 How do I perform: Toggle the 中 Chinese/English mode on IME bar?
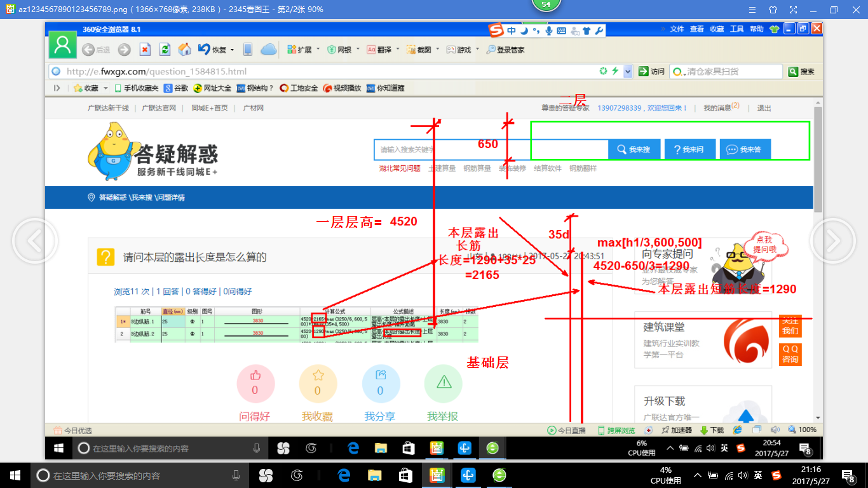click(512, 30)
